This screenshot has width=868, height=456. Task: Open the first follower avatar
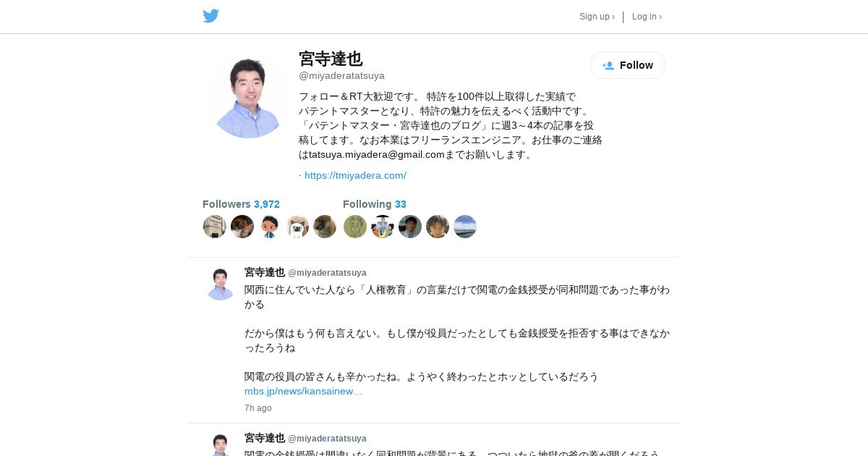point(215,227)
